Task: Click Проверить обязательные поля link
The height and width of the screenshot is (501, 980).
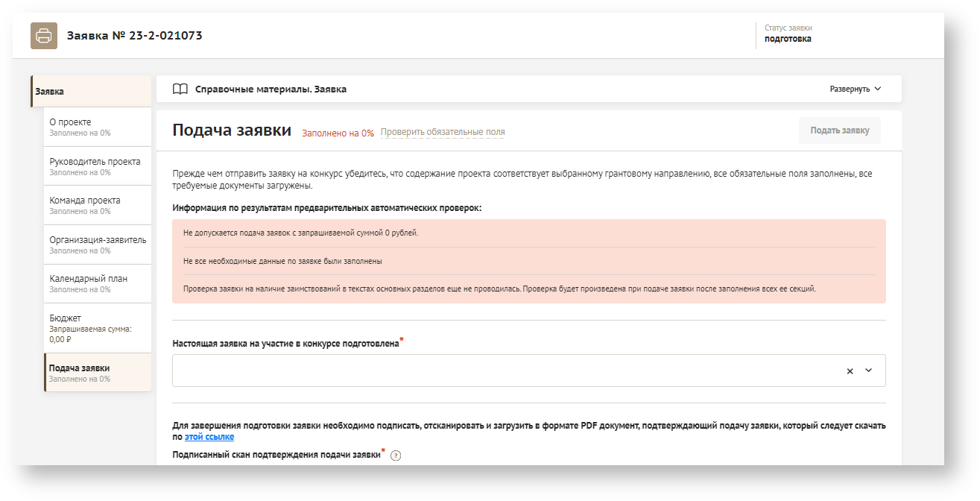Action: [x=442, y=132]
